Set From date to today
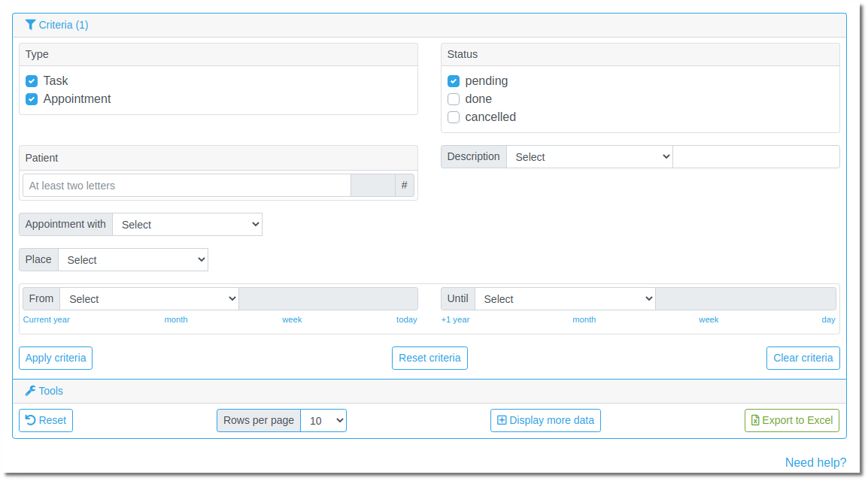Viewport: 868px width, 481px height. point(407,319)
